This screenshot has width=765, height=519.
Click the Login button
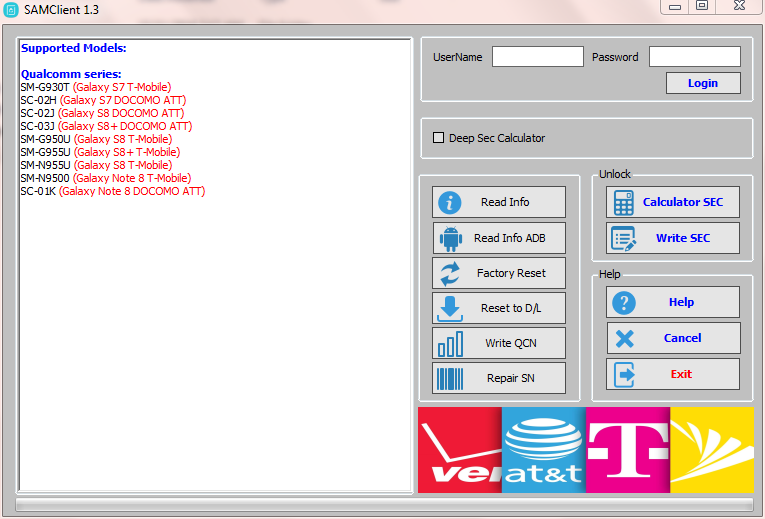click(703, 83)
